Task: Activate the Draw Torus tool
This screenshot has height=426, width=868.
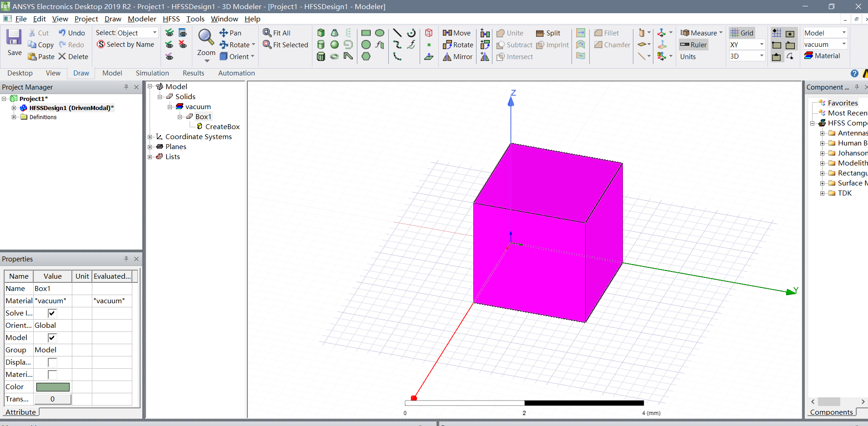Action: click(x=335, y=56)
